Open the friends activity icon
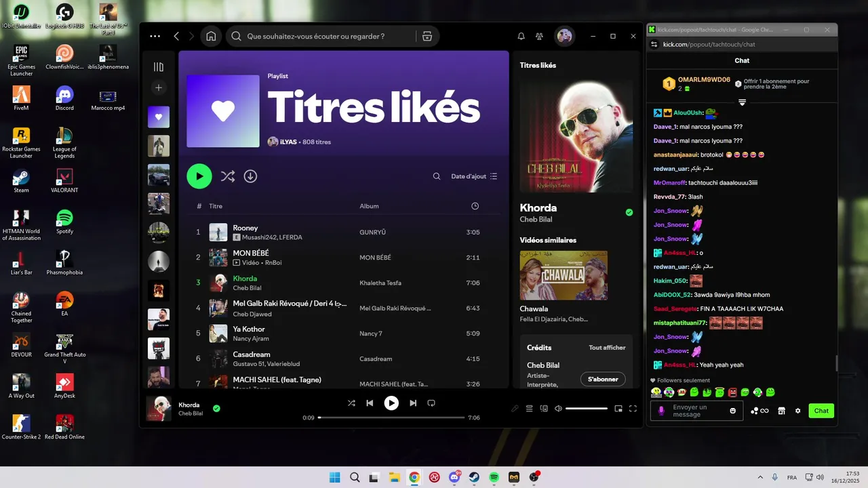The image size is (868, 488). point(539,37)
